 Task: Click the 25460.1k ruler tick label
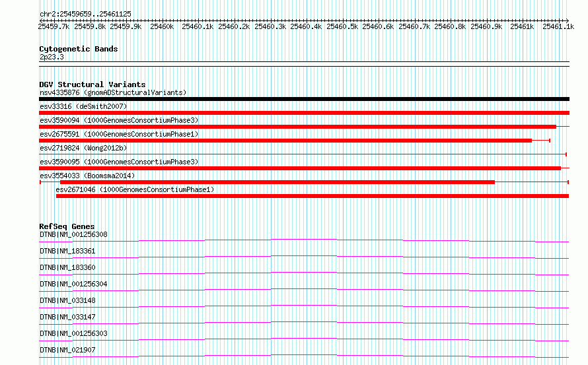[198, 26]
